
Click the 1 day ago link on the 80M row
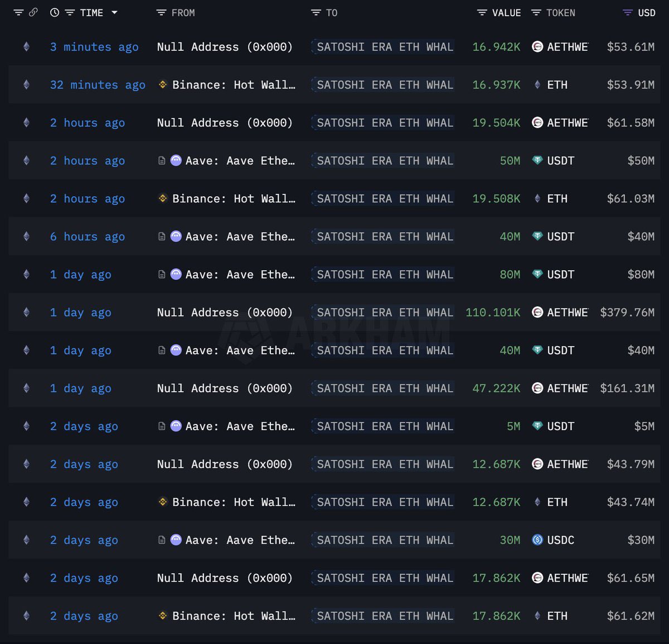tap(81, 274)
